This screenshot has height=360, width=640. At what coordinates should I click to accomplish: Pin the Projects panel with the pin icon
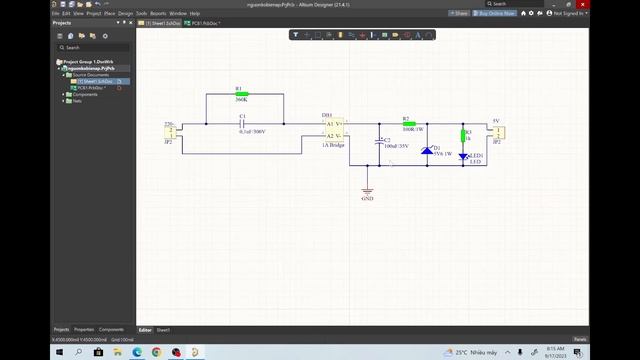[124, 23]
